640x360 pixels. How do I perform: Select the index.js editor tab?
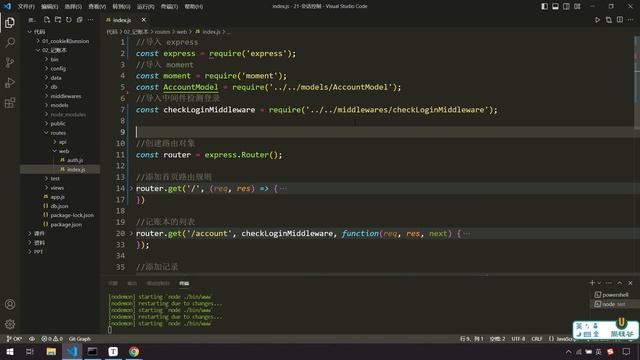(x=122, y=20)
